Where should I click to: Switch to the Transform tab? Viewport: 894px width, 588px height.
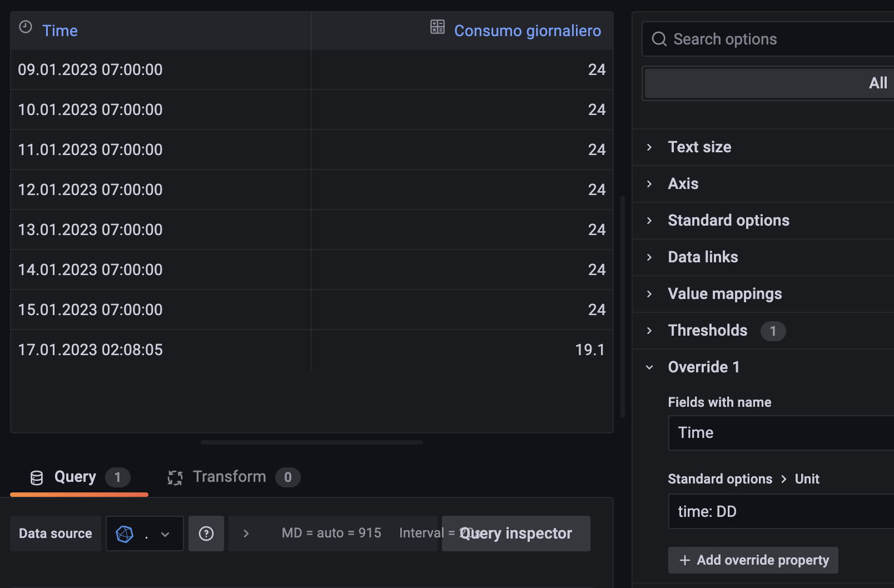(229, 477)
